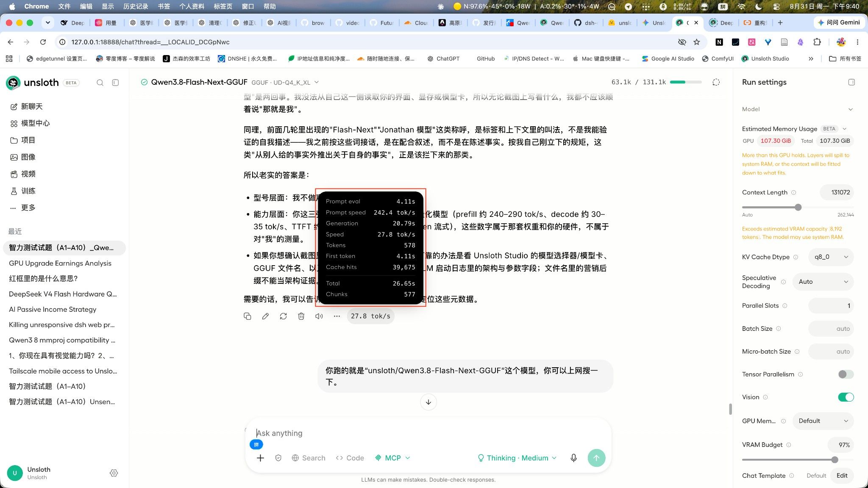Click Context Length value field 131072
The image size is (868, 488).
(837, 192)
